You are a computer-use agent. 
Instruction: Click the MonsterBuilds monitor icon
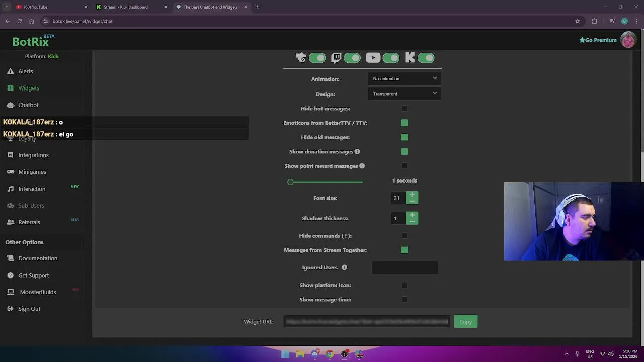(11, 292)
